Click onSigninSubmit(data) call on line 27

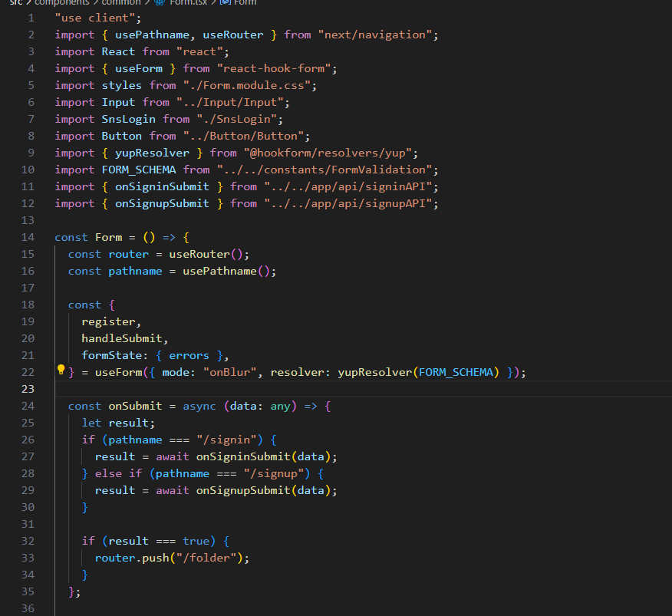pos(263,456)
